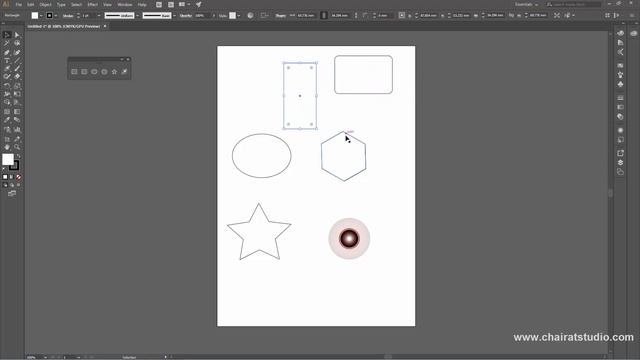This screenshot has width=640, height=360.
Task: Open the Layers panel from right dock
Action: [x=620, y=162]
